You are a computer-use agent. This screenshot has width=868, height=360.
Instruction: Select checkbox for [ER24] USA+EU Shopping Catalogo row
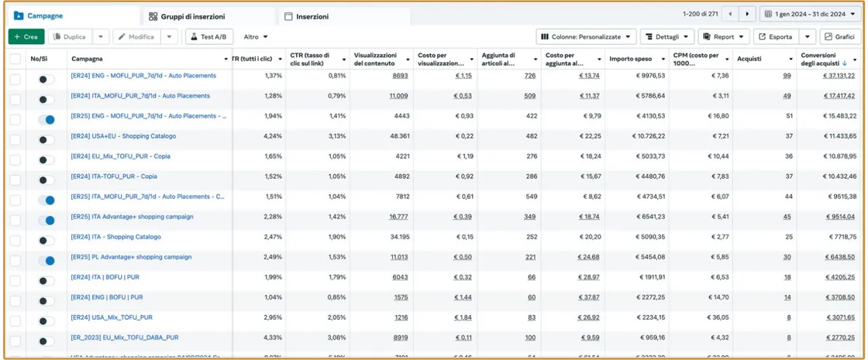click(x=15, y=140)
